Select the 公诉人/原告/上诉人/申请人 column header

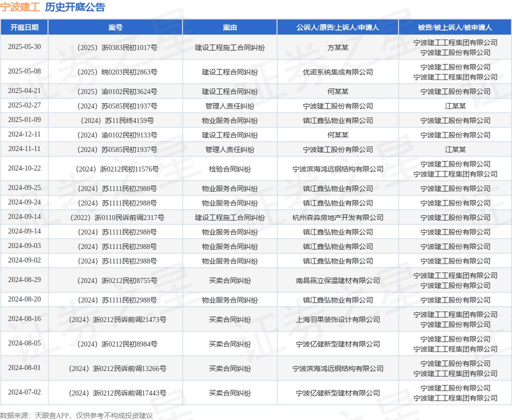coord(337,27)
